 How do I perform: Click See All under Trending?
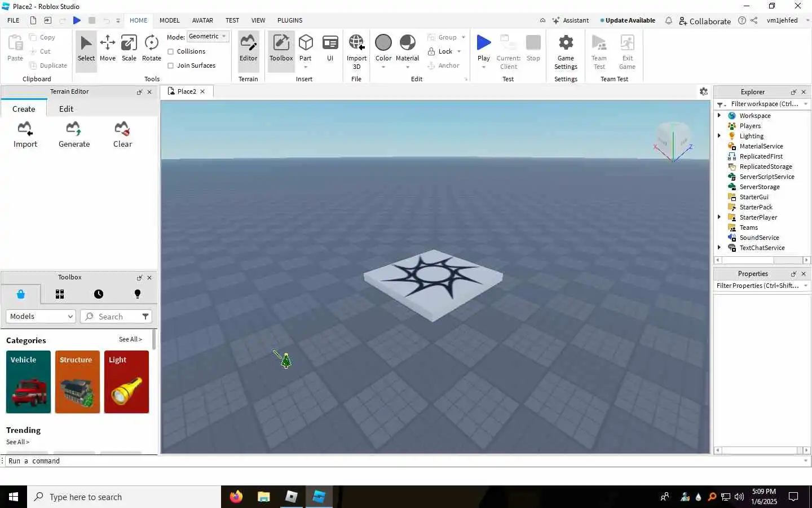[x=17, y=442]
